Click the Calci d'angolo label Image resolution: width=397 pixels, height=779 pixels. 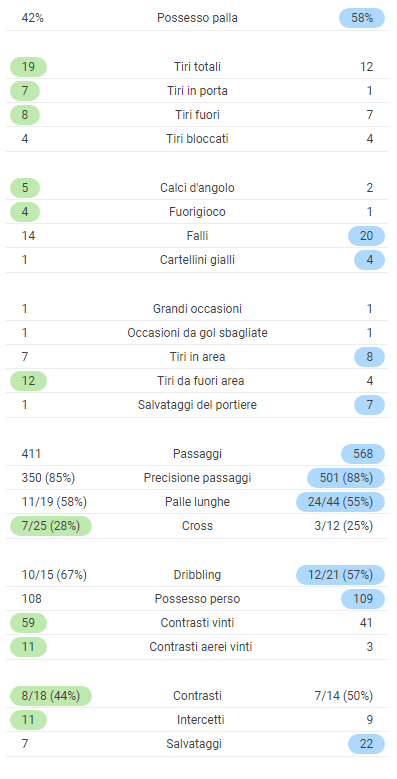click(x=197, y=188)
